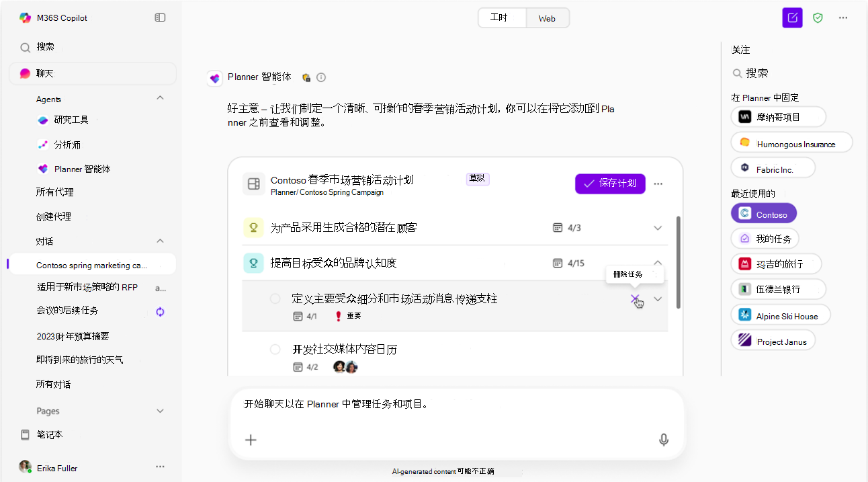The height and width of the screenshot is (482, 868).
Task: Click the info icon beside Planner 智能体
Action: click(321, 77)
